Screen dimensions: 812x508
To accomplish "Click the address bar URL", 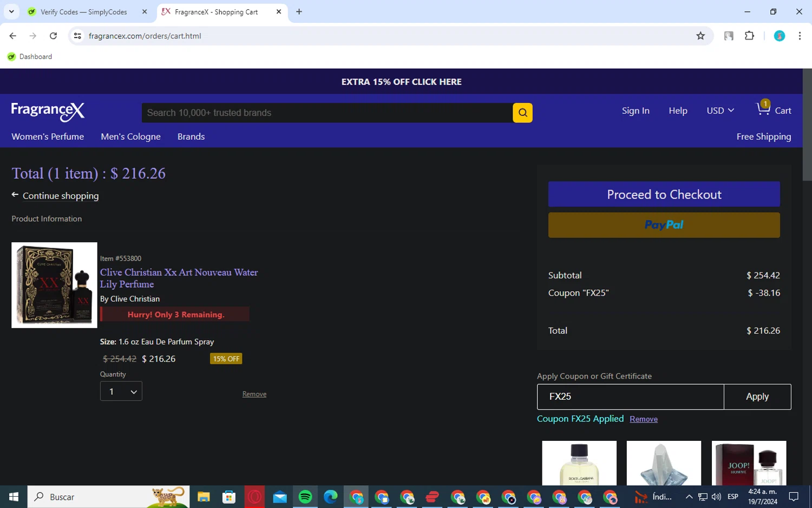I will click(145, 36).
